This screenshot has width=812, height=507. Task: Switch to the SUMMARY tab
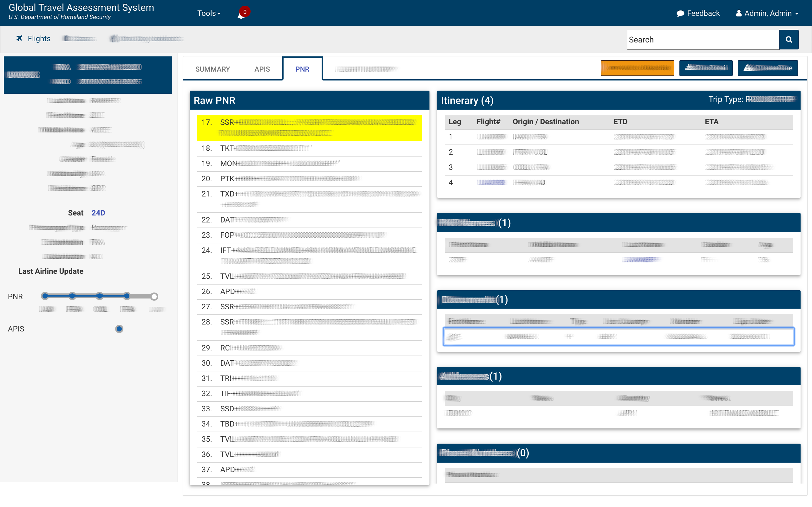(x=213, y=68)
